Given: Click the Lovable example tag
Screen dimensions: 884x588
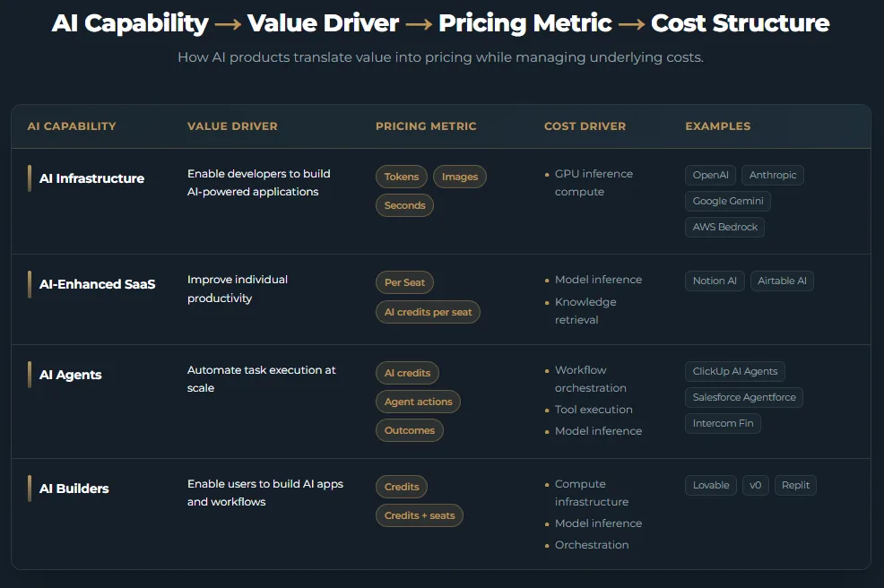Looking at the screenshot, I should point(711,485).
